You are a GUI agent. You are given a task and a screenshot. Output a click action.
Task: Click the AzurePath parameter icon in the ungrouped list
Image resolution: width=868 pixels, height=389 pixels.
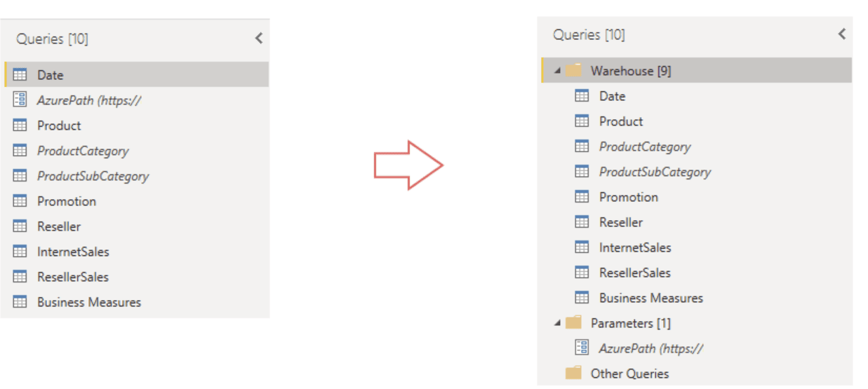point(20,100)
